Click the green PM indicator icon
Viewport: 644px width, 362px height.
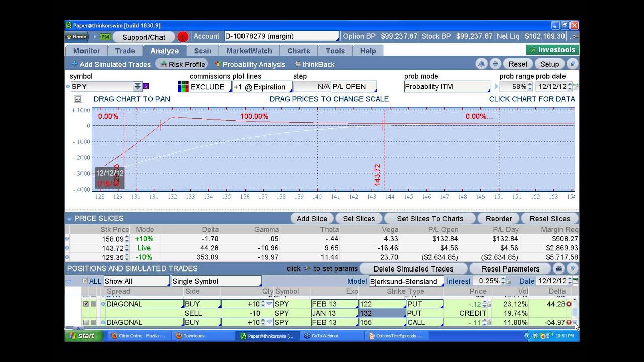[105, 37]
